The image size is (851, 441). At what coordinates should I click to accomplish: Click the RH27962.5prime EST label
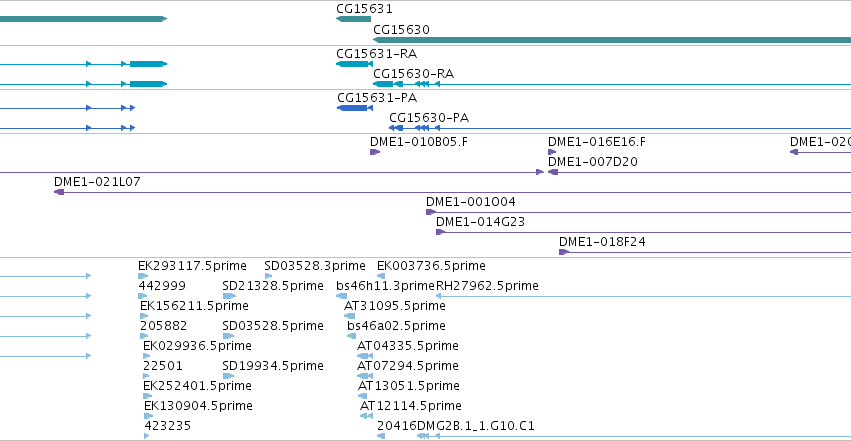click(487, 286)
